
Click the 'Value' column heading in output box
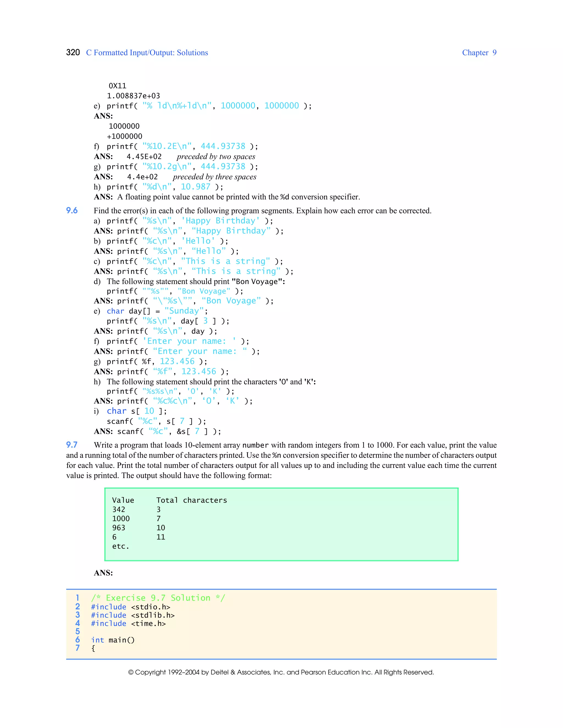pyautogui.click(x=123, y=500)
